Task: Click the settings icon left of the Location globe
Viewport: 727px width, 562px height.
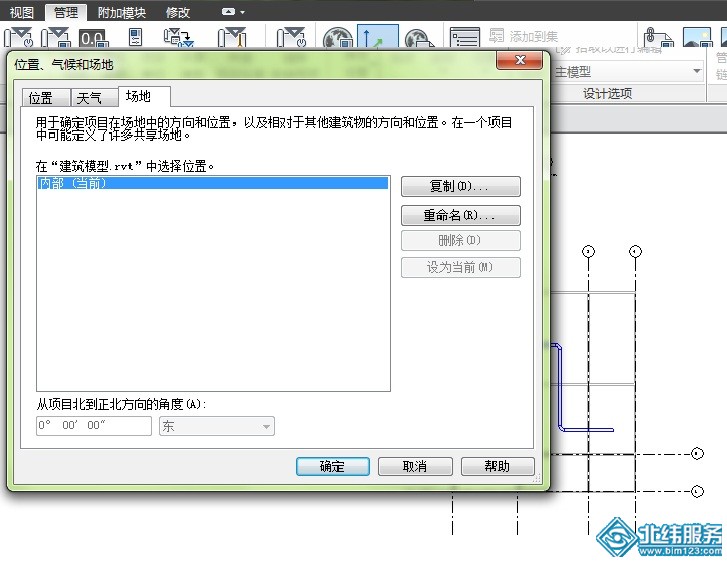Action: tap(291, 38)
